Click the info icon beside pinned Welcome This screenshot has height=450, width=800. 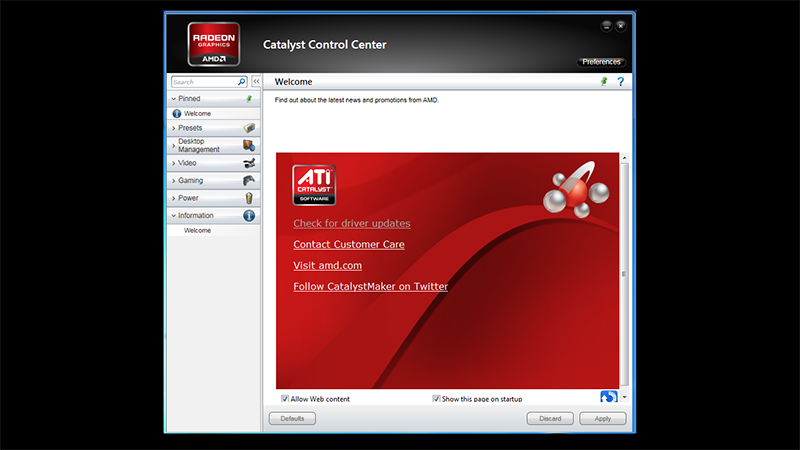177,113
